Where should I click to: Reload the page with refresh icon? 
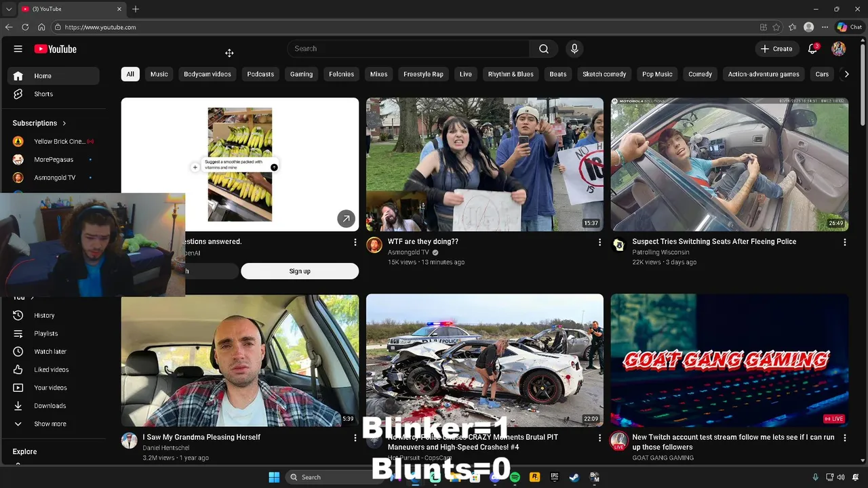click(x=25, y=27)
